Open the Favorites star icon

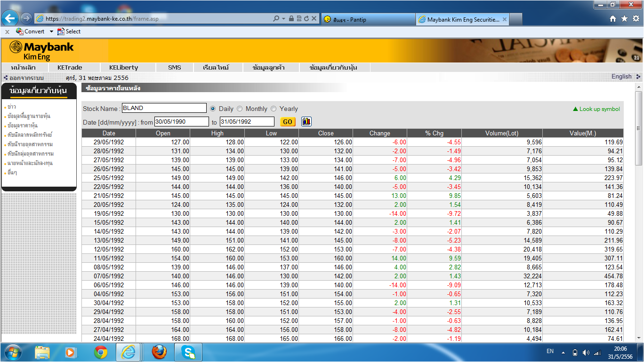pos(624,19)
